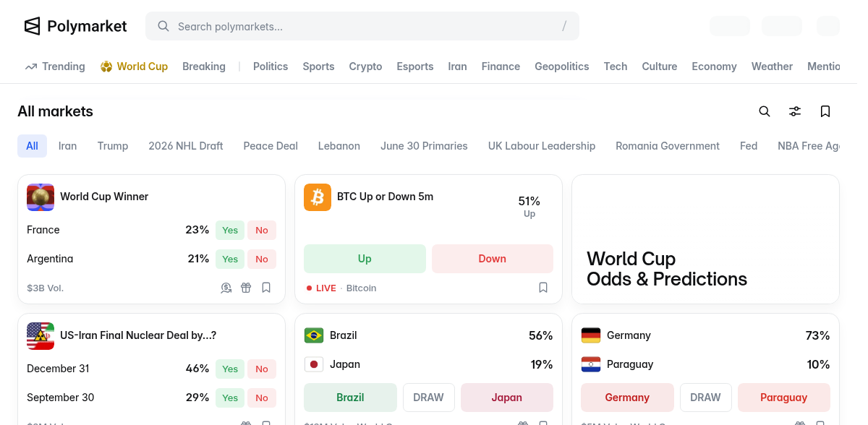The width and height of the screenshot is (868, 425).
Task: Bookmark the World Cup Winner market
Action: coord(266,288)
